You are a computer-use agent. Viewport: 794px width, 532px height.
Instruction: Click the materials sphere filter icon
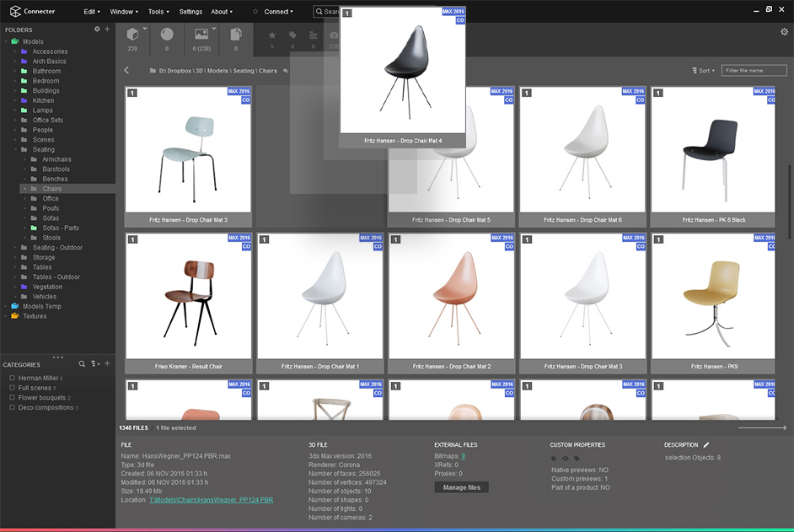167,35
